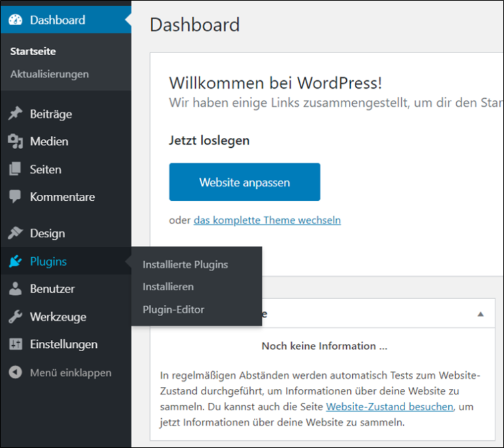The image size is (504, 448).
Task: Click the Medien media icon
Action: tap(15, 141)
